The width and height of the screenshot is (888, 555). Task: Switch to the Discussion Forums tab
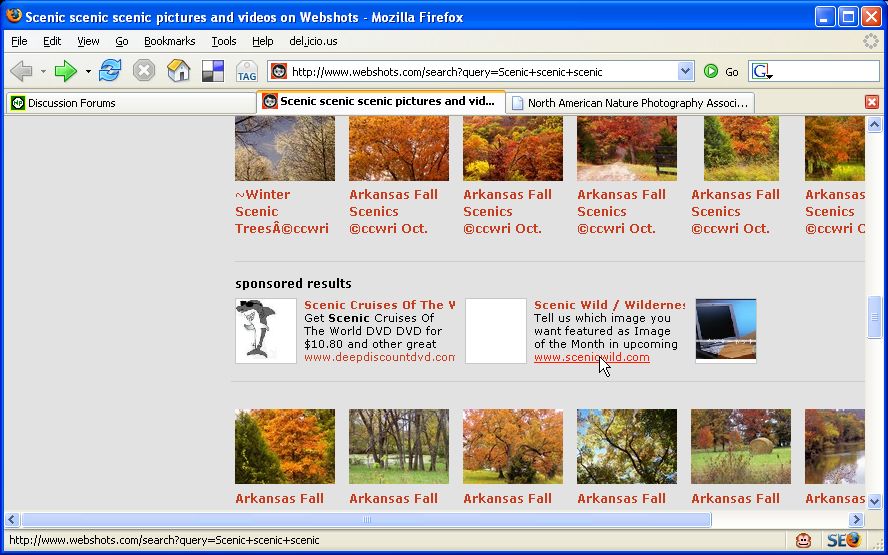coord(131,103)
